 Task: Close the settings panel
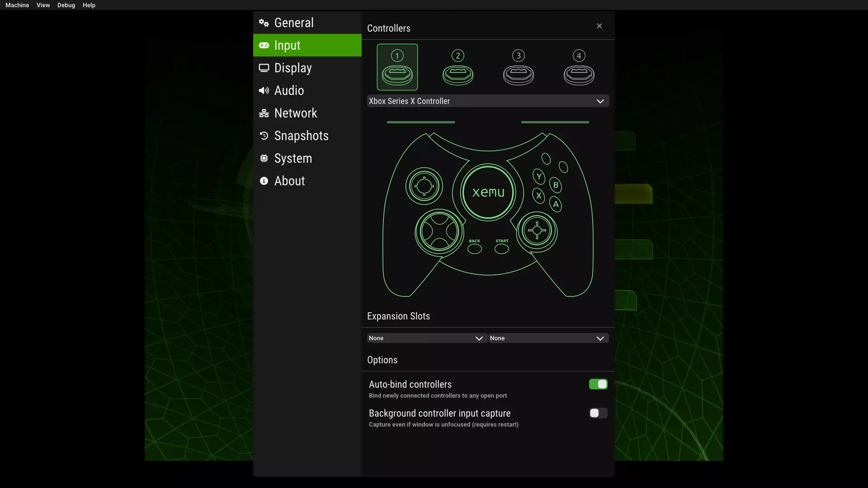pyautogui.click(x=599, y=26)
